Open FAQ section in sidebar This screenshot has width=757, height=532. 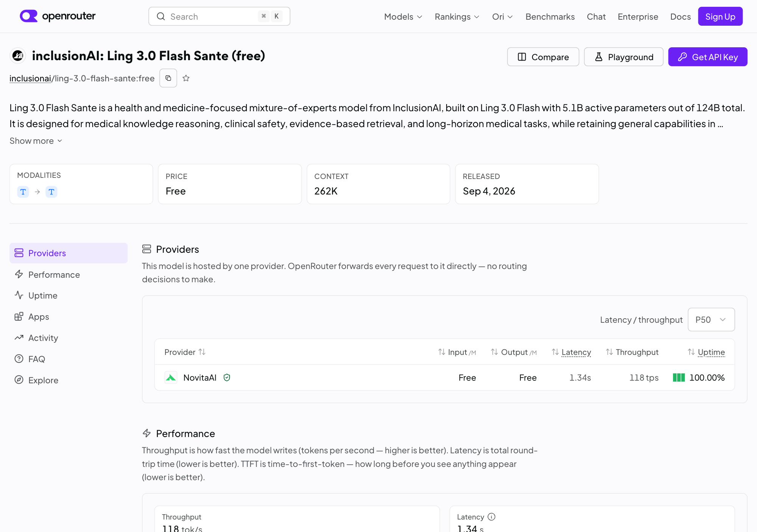[x=69, y=359]
